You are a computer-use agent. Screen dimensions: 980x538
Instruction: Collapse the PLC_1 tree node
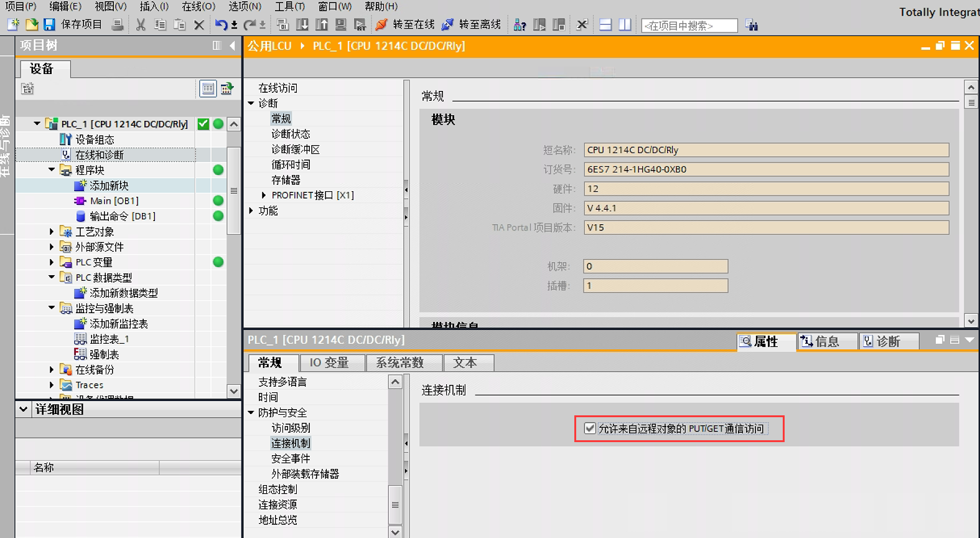pos(37,124)
